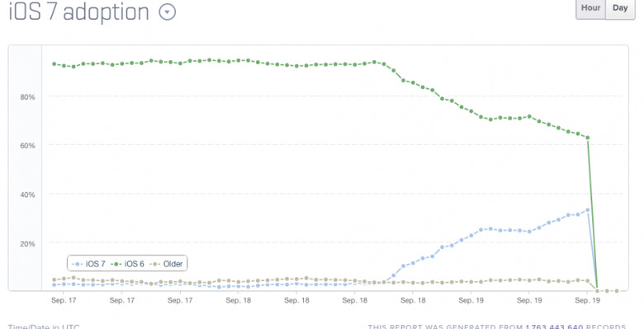The image size is (644, 329).
Task: Switch chart to Day view
Action: [x=620, y=9]
